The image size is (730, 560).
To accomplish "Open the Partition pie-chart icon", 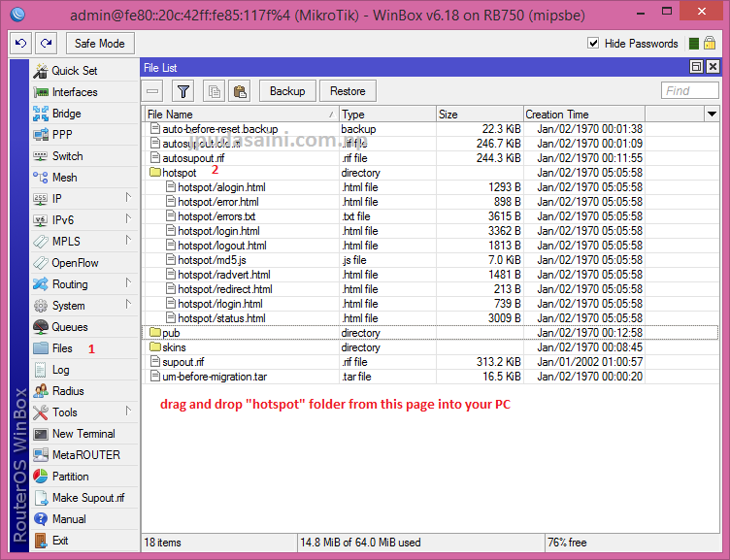I will [x=41, y=477].
